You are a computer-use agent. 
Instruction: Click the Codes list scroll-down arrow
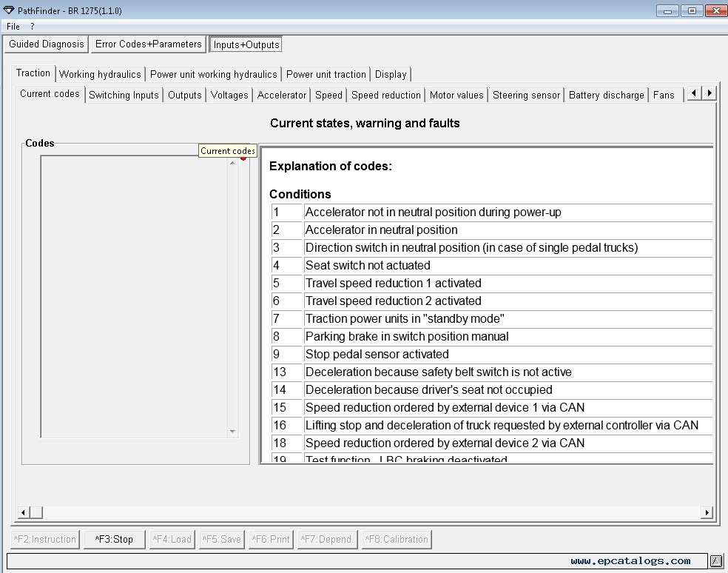click(x=232, y=431)
